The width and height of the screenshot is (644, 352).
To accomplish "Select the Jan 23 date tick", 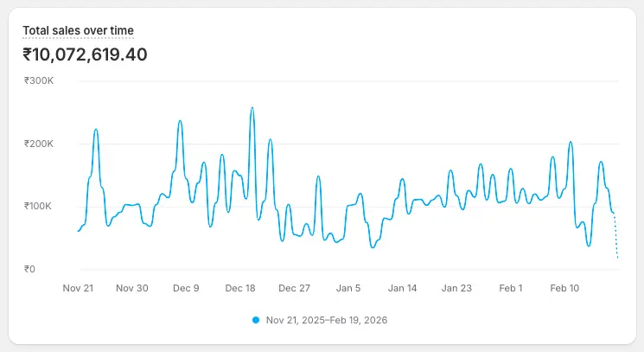I will pos(456,288).
